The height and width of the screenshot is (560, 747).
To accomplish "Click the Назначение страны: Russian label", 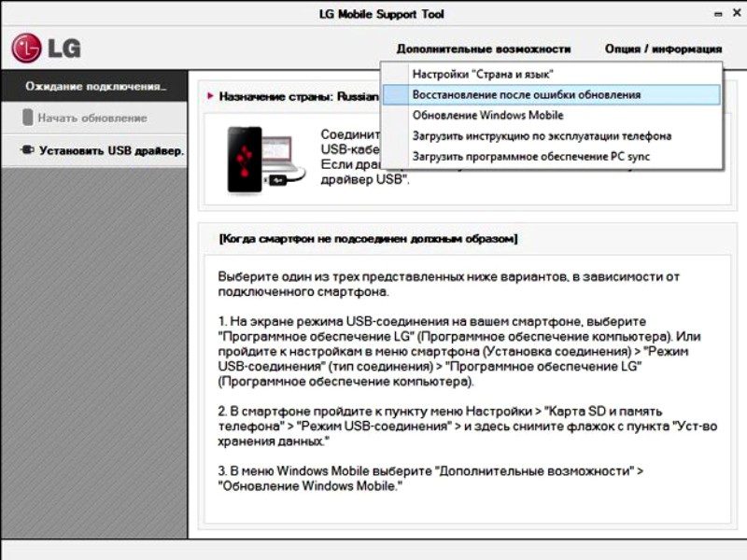I will 299,96.
